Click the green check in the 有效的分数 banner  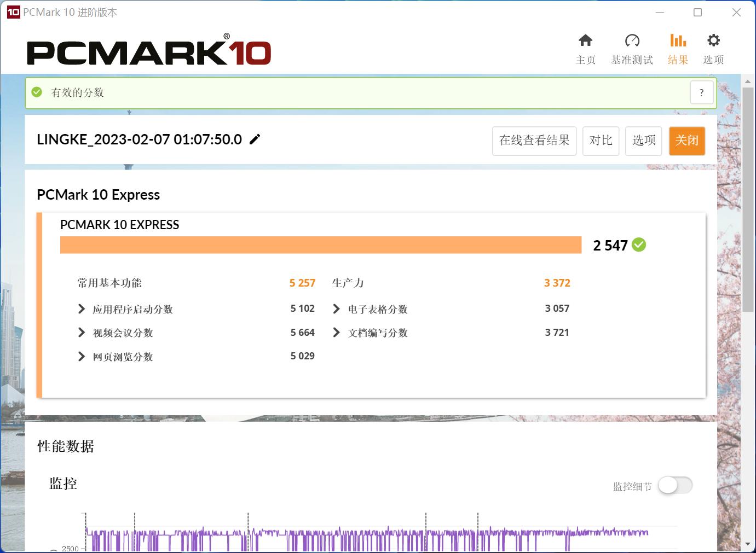point(37,92)
